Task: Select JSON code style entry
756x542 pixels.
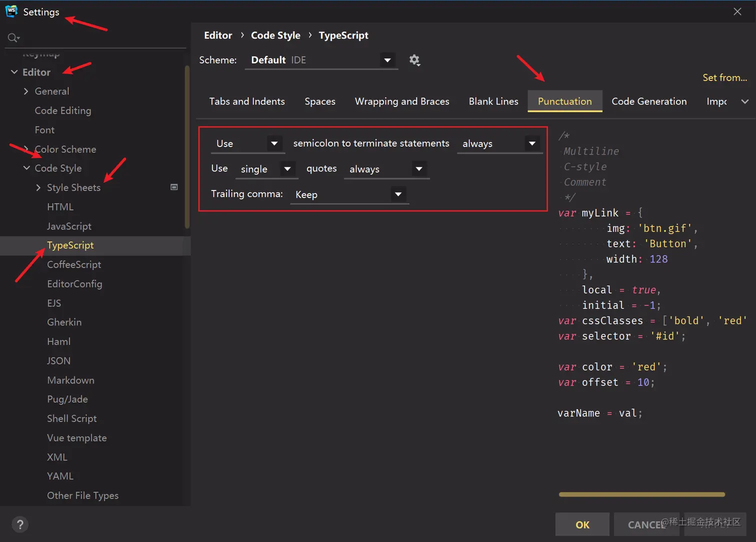Action: pyautogui.click(x=58, y=361)
